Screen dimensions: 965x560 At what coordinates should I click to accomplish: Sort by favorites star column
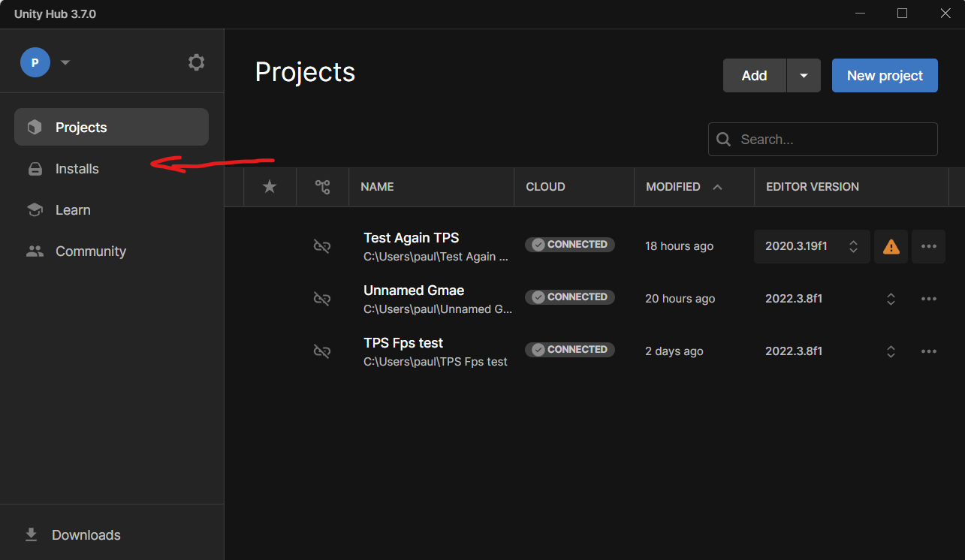coord(270,187)
